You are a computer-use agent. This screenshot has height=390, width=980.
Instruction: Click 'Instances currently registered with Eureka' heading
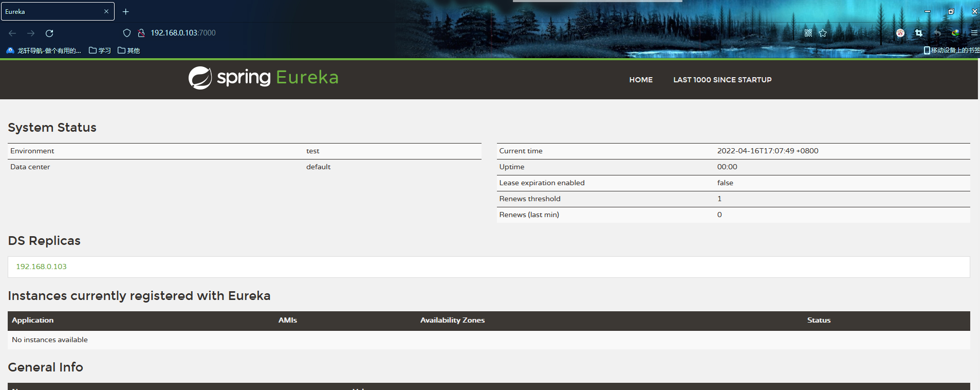(x=139, y=296)
